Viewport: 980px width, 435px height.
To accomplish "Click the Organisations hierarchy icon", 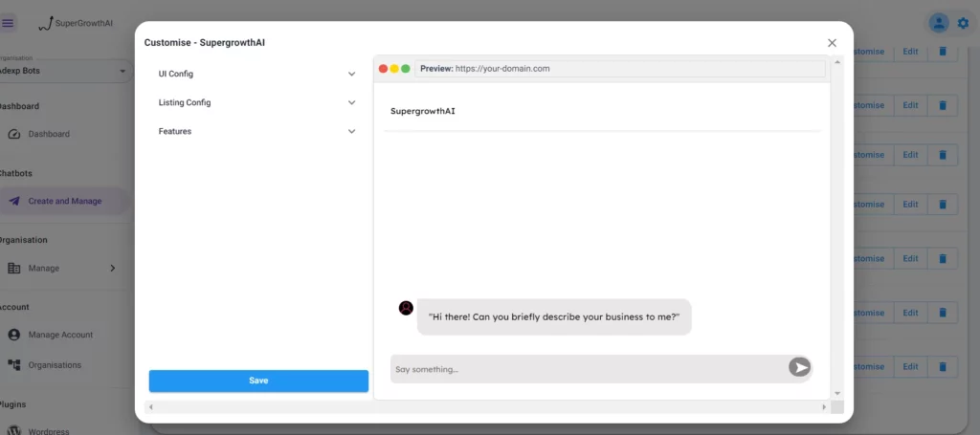I will pyautogui.click(x=14, y=365).
